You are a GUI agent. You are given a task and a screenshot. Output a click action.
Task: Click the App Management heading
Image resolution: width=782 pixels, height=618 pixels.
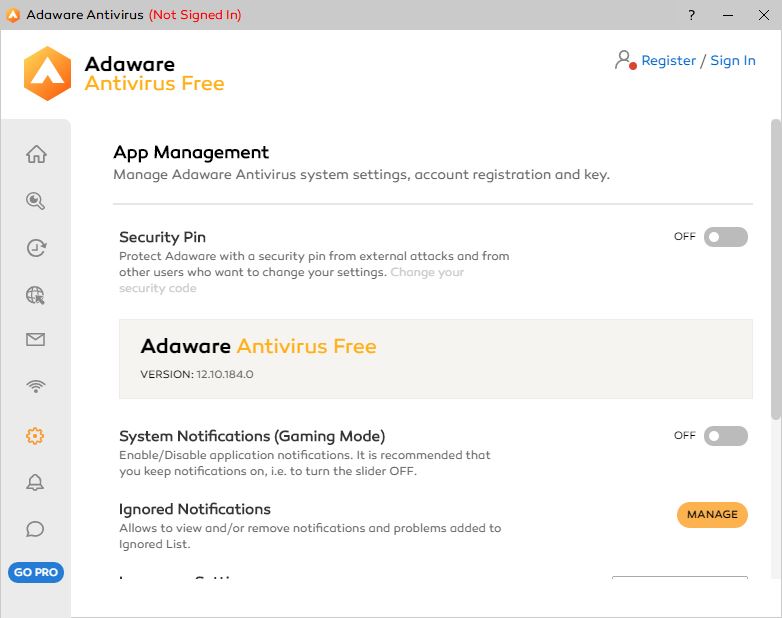pyautogui.click(x=191, y=153)
